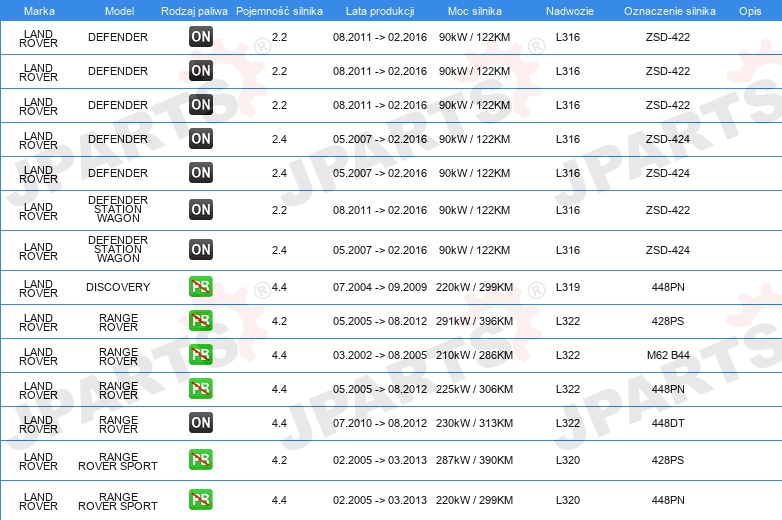
Task: Click the 4.4 engine capacity in the Discovery row
Action: click(279, 287)
